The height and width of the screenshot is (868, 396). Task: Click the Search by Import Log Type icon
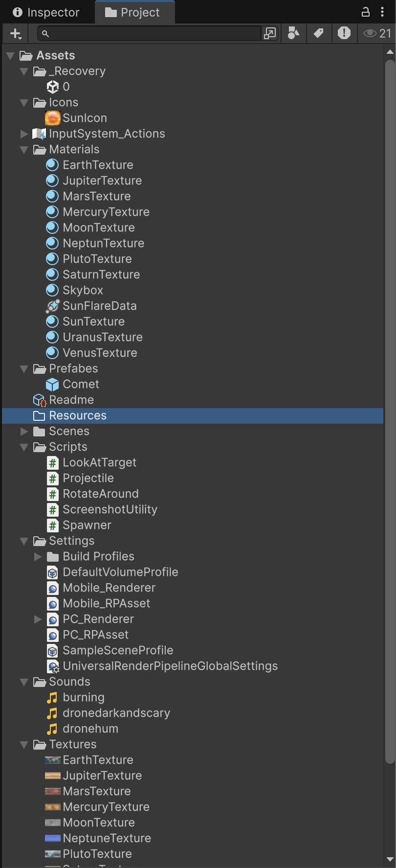pyautogui.click(x=344, y=33)
